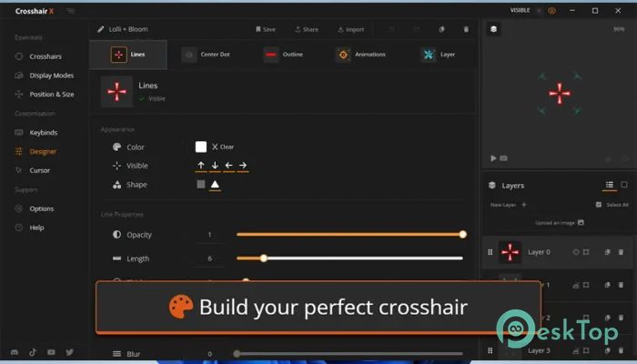Viewport: 637px width, 364px height.
Task: Open the Crosshairs section in sidebar
Action: tap(38, 56)
